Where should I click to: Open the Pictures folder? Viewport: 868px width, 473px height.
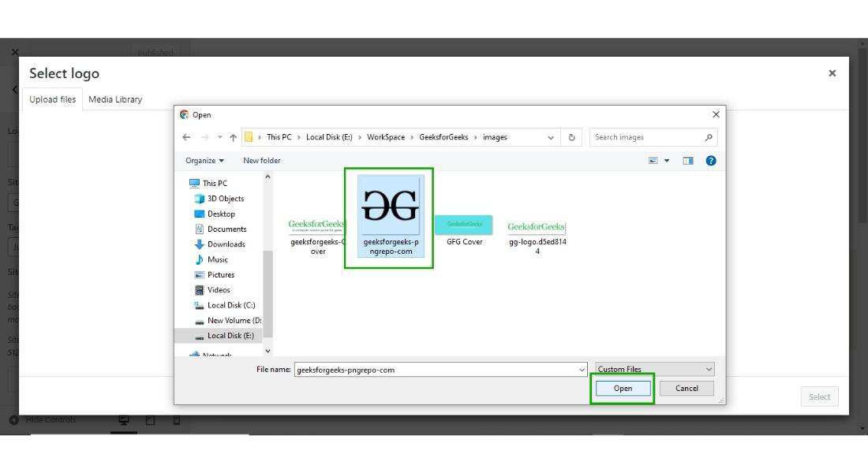[x=214, y=275]
